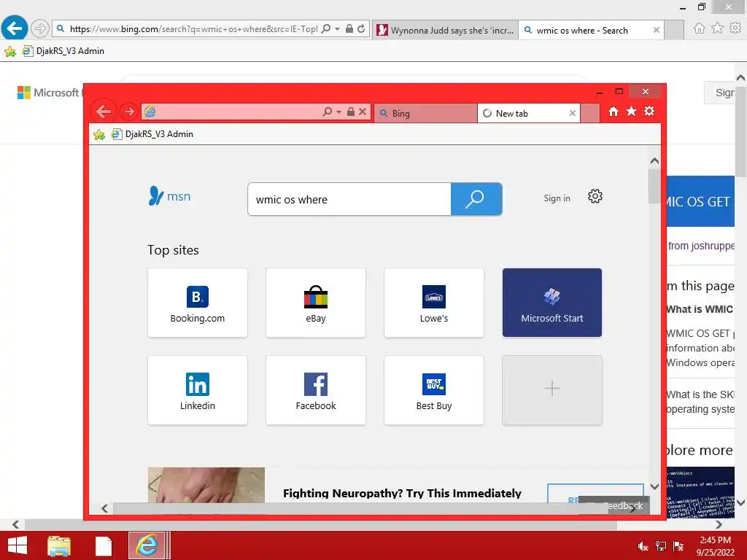
Task: Click the add top site plus tile
Action: click(552, 390)
